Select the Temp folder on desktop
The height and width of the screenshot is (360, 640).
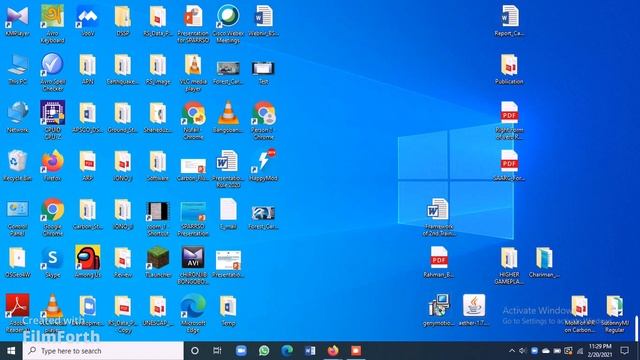tap(228, 311)
